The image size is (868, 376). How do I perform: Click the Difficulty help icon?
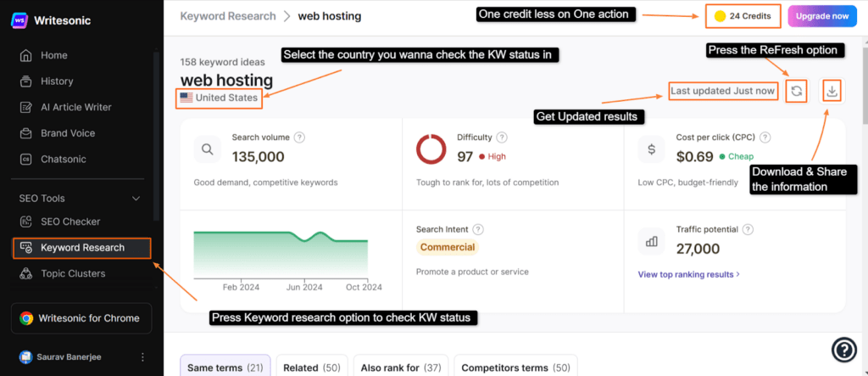pos(502,137)
